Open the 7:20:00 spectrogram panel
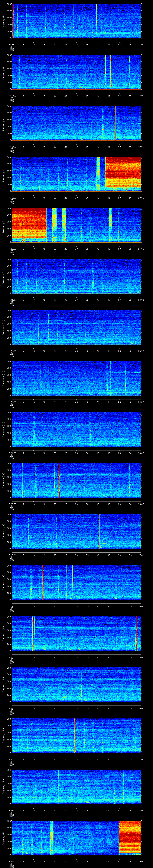The width and height of the screenshot is (153, 868). (77, 225)
